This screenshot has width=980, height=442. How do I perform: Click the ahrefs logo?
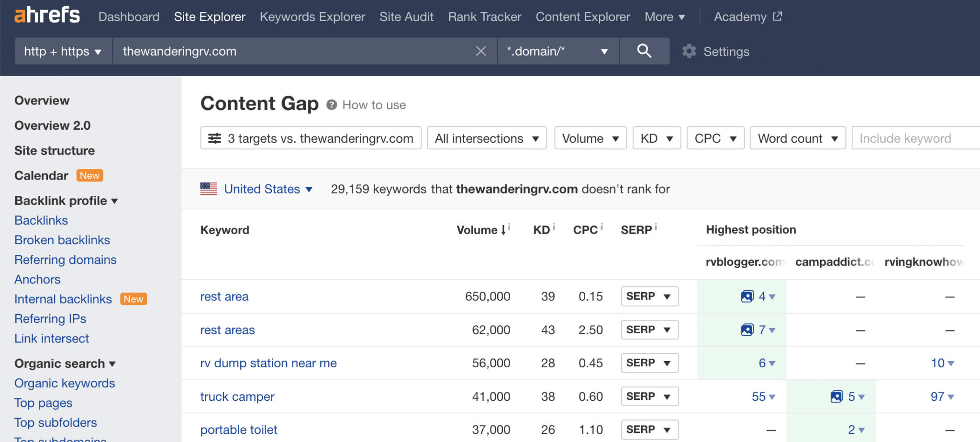(x=46, y=15)
